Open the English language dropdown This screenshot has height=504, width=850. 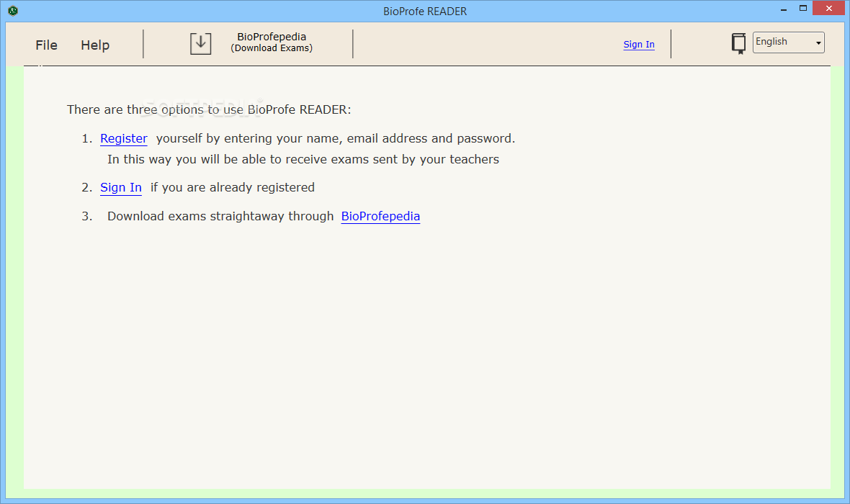pos(788,42)
